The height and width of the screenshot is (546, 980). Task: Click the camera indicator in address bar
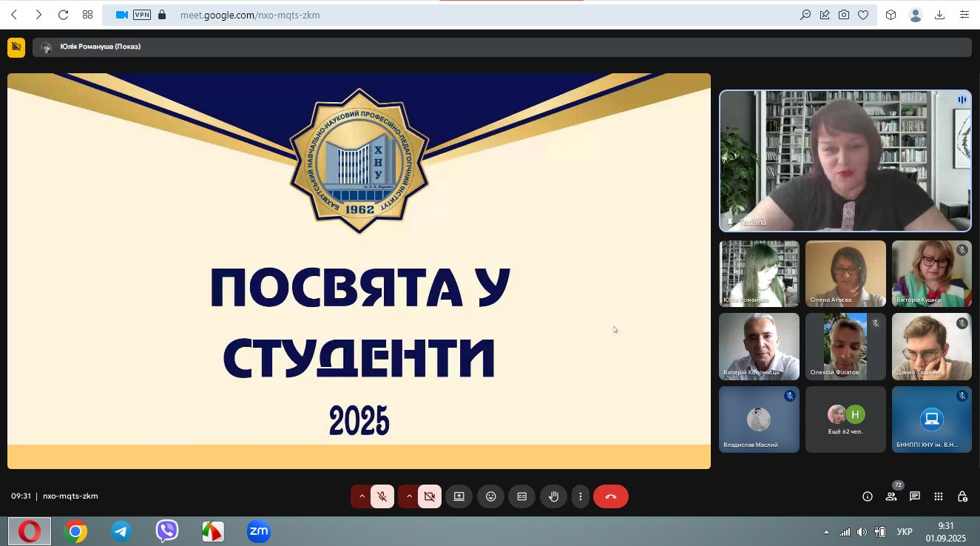pyautogui.click(x=122, y=15)
